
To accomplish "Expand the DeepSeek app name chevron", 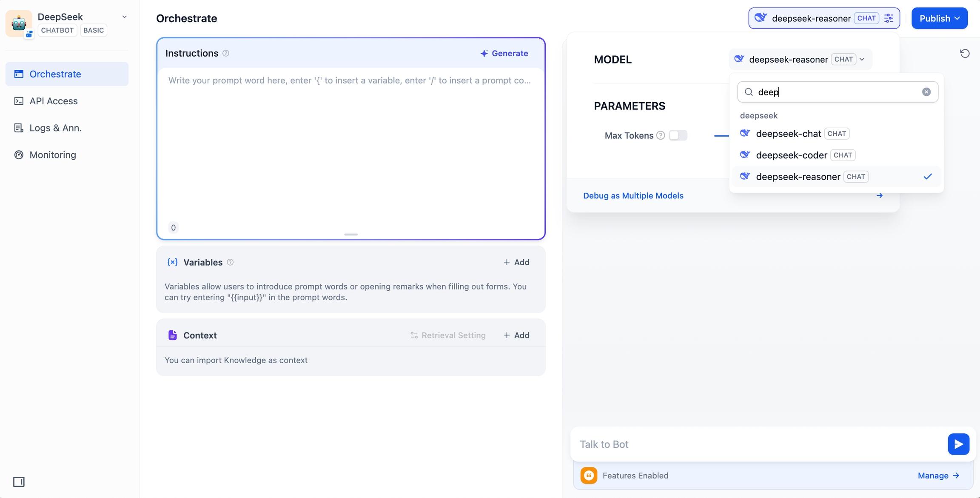I will tap(124, 17).
